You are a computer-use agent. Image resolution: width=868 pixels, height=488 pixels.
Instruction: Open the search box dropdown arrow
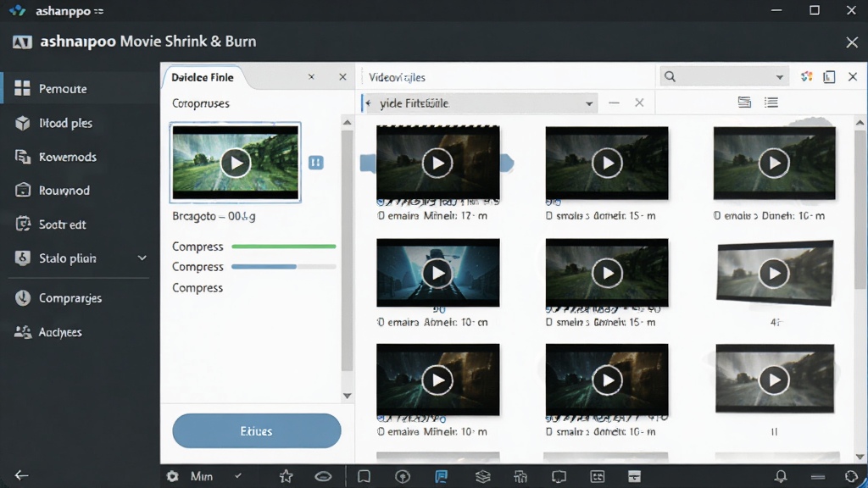pyautogui.click(x=780, y=77)
